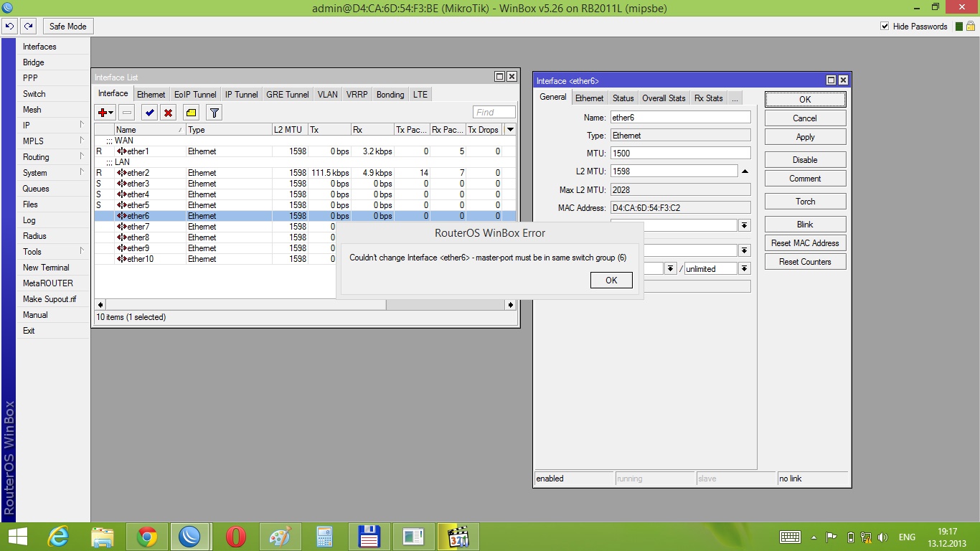Click the yellow Comment icon in toolbar
The height and width of the screenshot is (551, 980).
pyautogui.click(x=191, y=113)
